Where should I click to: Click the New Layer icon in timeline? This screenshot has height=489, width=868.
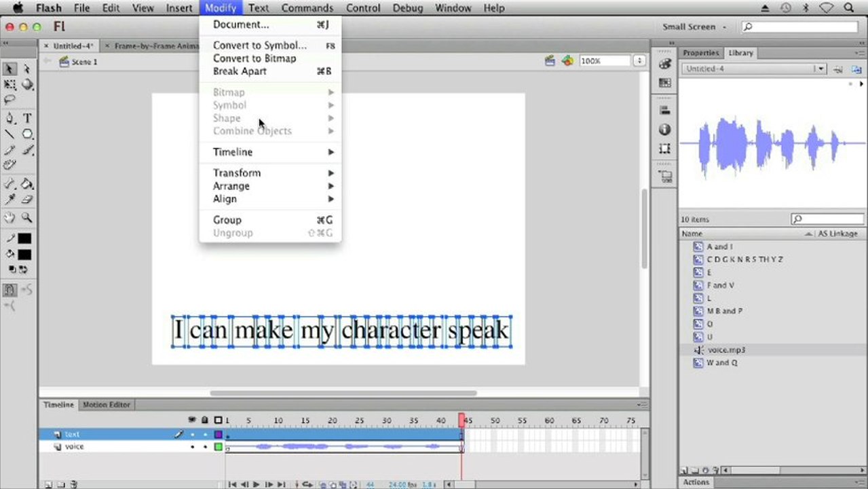pos(48,484)
